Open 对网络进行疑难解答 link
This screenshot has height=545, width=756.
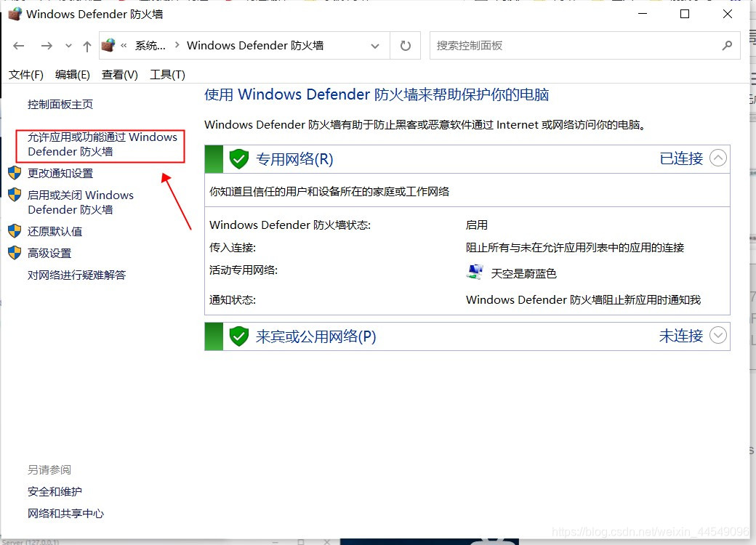click(x=76, y=275)
